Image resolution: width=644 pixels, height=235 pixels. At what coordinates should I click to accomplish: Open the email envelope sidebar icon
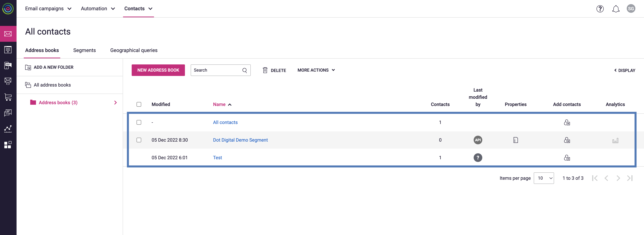tap(8, 34)
